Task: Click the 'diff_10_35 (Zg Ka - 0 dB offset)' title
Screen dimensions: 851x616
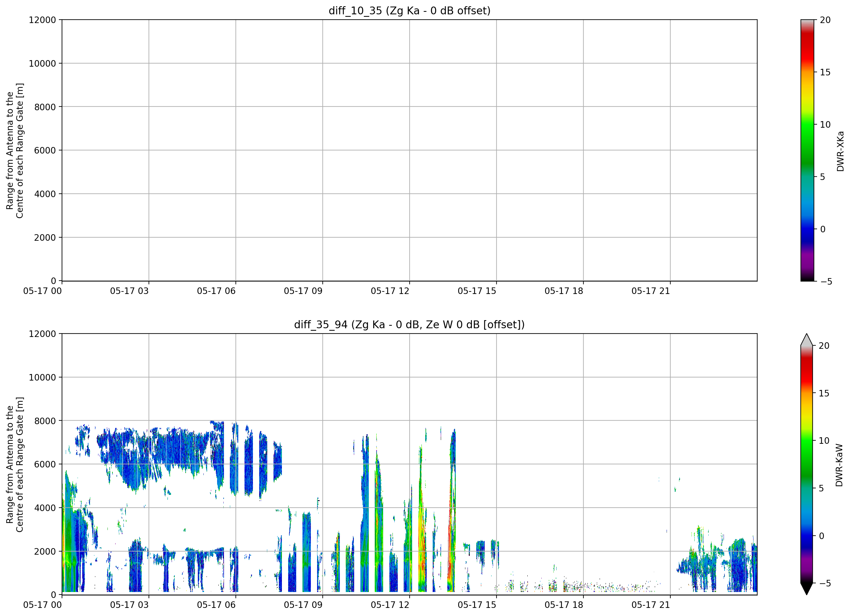Action: [409, 11]
